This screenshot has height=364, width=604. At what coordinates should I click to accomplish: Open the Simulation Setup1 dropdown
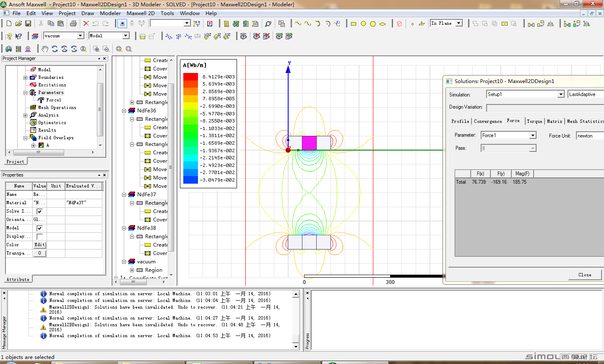[x=561, y=94]
